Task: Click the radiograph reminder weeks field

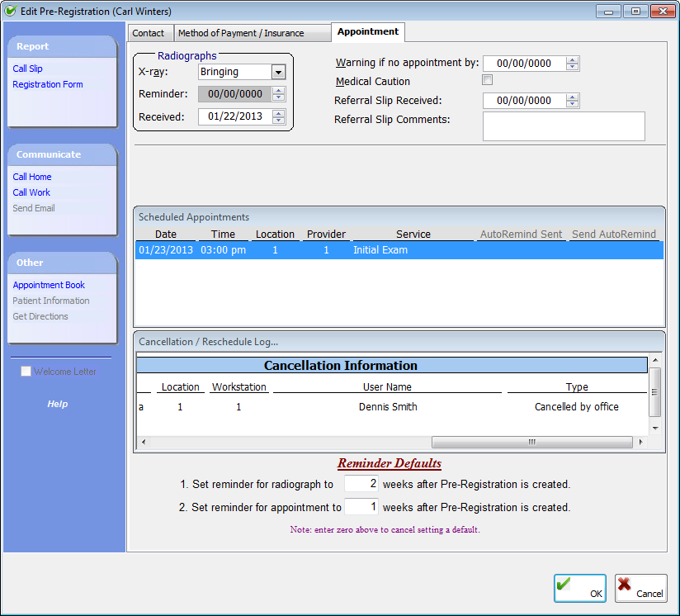Action: coord(361,484)
